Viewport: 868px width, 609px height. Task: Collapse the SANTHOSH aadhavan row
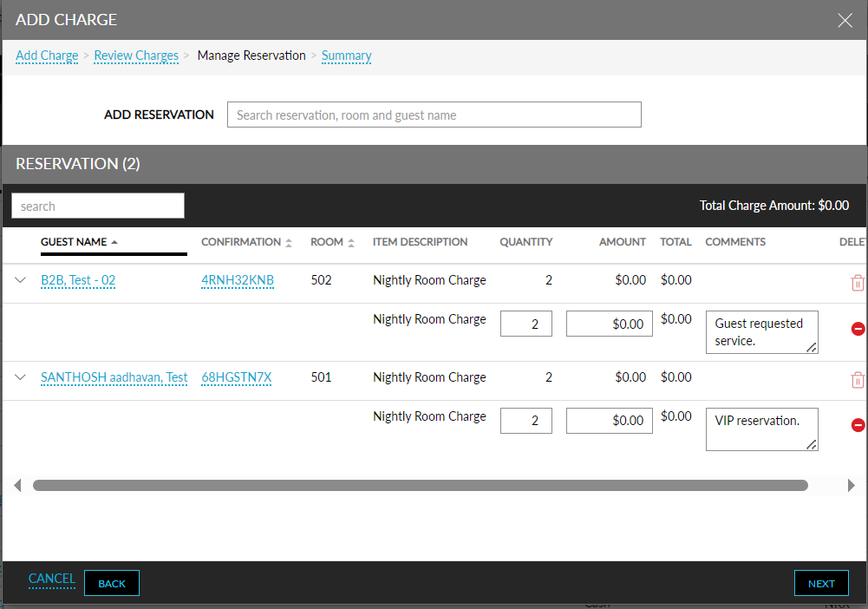tap(21, 377)
